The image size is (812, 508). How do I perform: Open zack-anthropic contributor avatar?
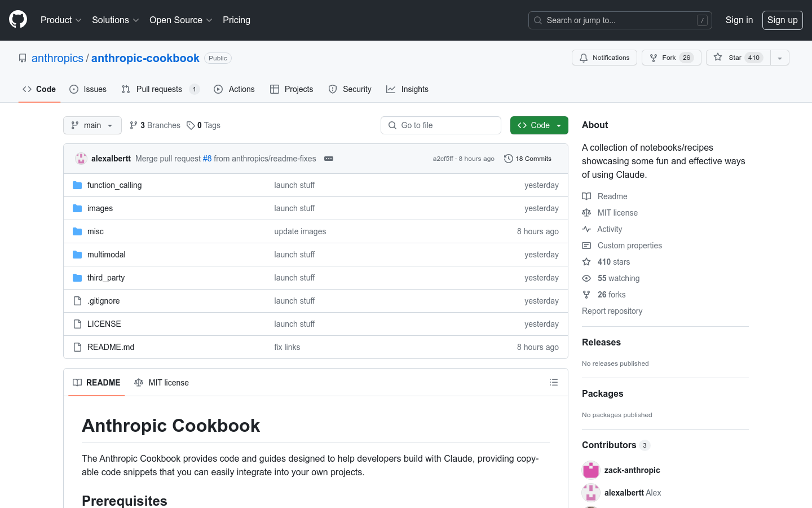[590, 470]
